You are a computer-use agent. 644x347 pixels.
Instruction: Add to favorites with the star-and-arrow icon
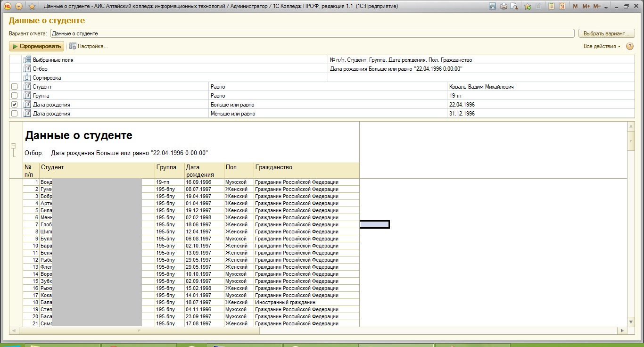[528, 6]
